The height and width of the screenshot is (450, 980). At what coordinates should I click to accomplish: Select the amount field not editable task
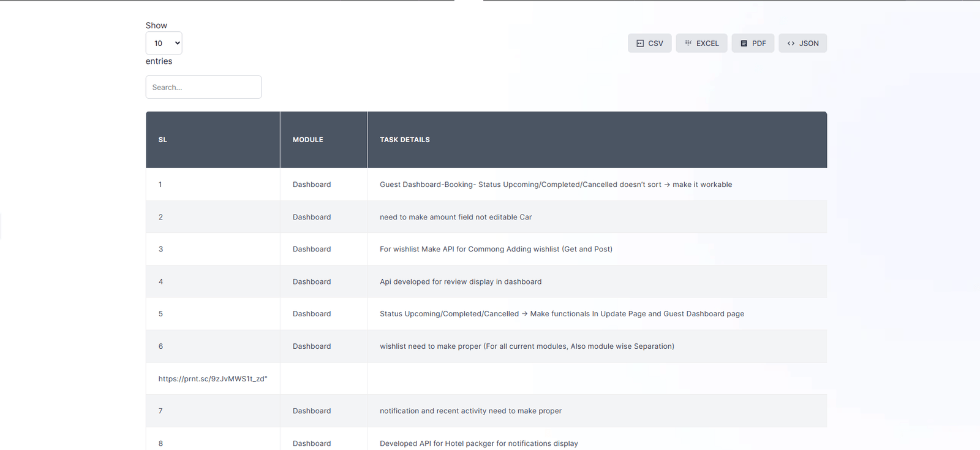pos(455,217)
